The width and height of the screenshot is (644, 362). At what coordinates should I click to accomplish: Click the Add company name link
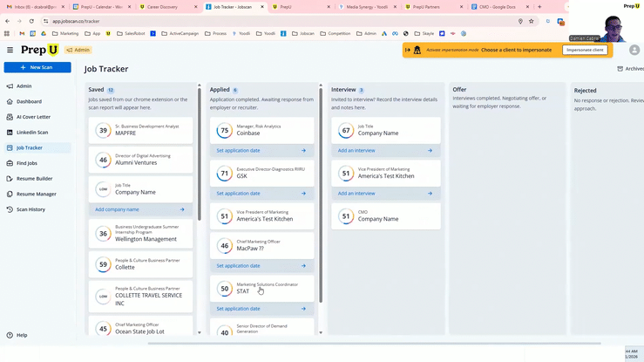tap(117, 209)
